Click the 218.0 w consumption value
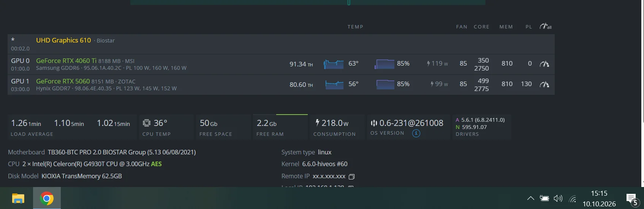This screenshot has height=209, width=644. (x=335, y=123)
